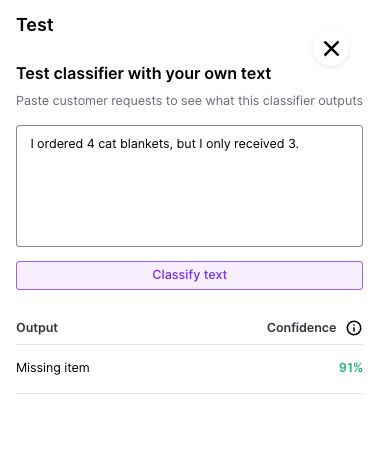This screenshot has height=475, width=379.
Task: Place cursor after 'received 3.' in text box
Action: click(299, 144)
